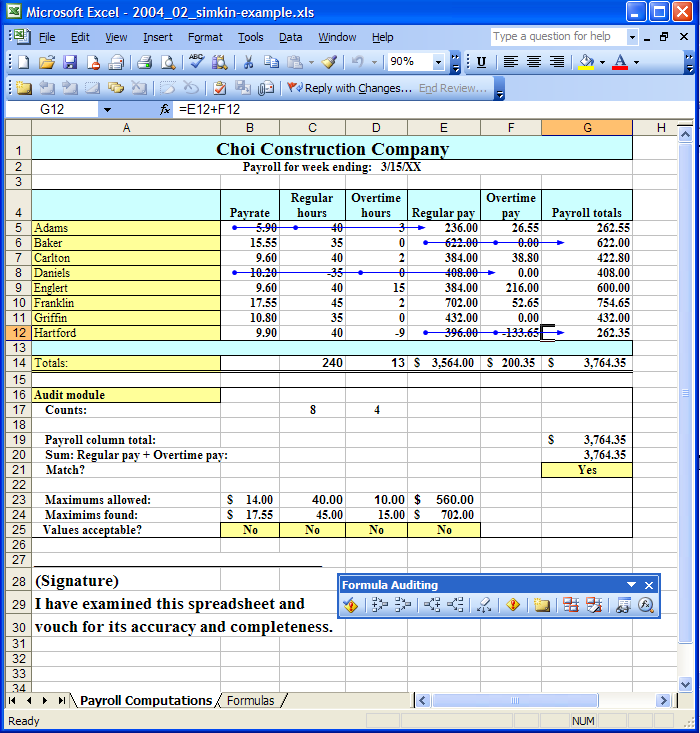Select column G header
700x733 pixels.
[587, 128]
